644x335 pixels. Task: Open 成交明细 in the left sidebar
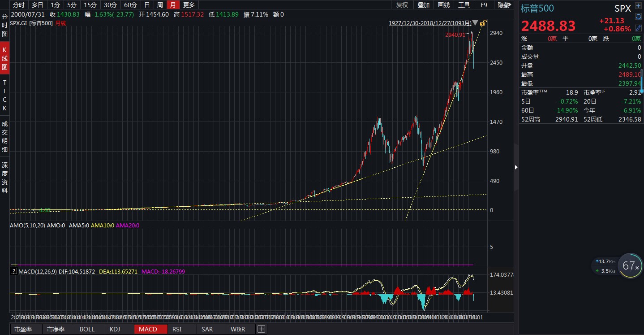click(x=4, y=136)
